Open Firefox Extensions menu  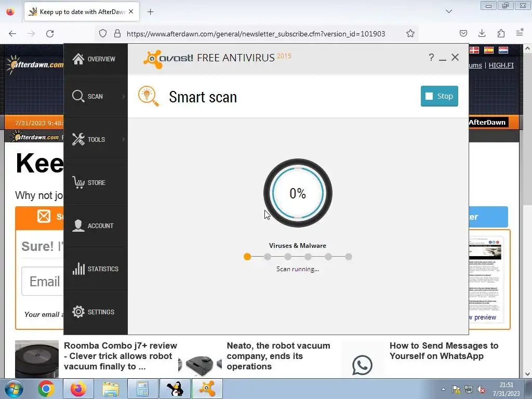click(501, 33)
